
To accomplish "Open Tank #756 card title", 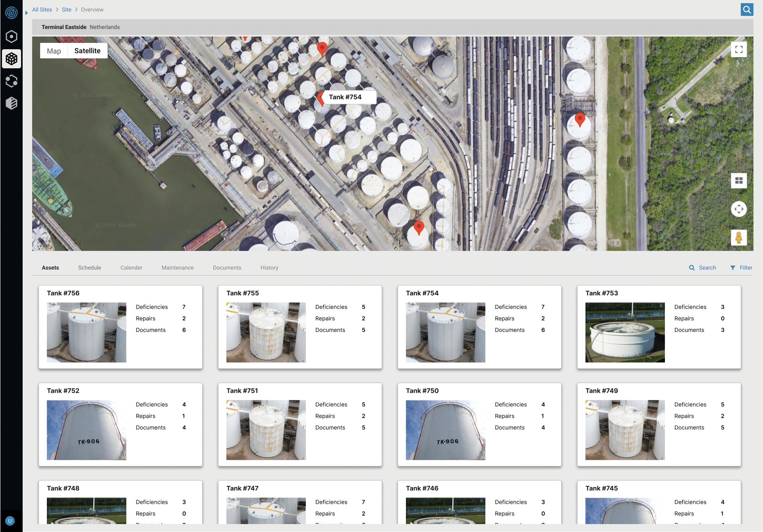I will coord(63,293).
